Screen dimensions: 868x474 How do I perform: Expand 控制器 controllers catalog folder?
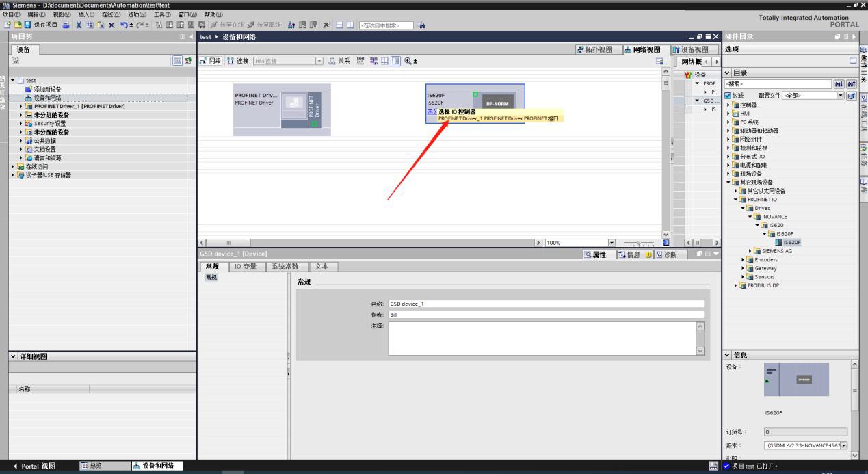pyautogui.click(x=728, y=105)
